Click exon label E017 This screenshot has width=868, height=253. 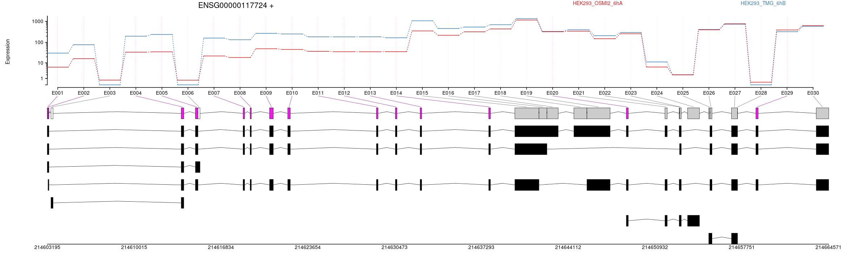point(474,93)
